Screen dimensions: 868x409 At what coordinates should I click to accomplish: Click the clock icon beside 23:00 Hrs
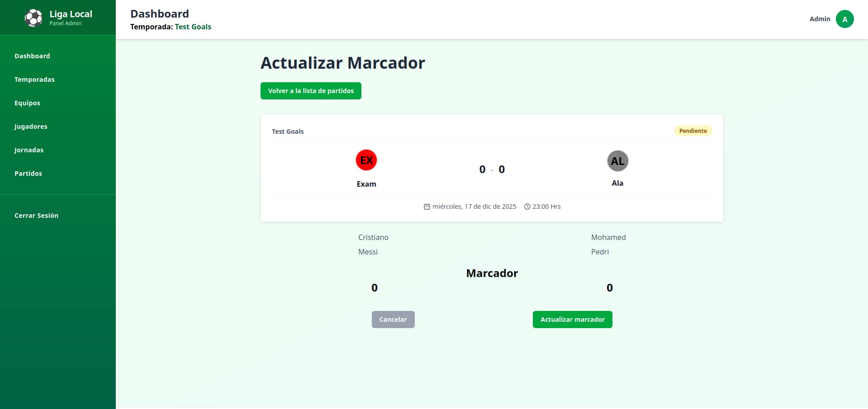click(527, 207)
